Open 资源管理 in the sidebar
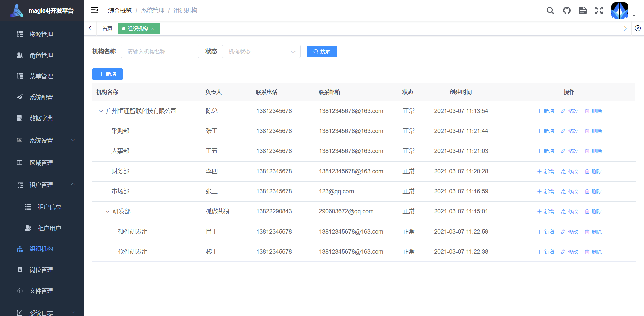 pos(42,34)
